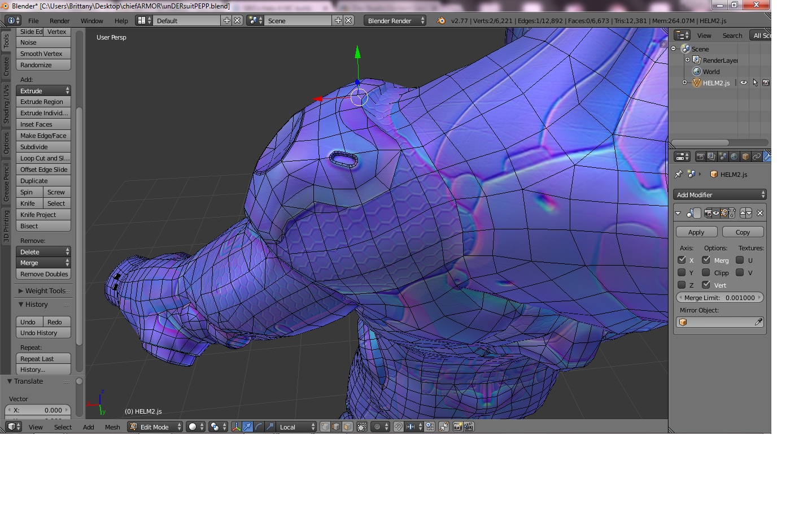Viewport: 812px width, 521px height.
Task: Open the Add Modifier dropdown
Action: [x=720, y=195]
